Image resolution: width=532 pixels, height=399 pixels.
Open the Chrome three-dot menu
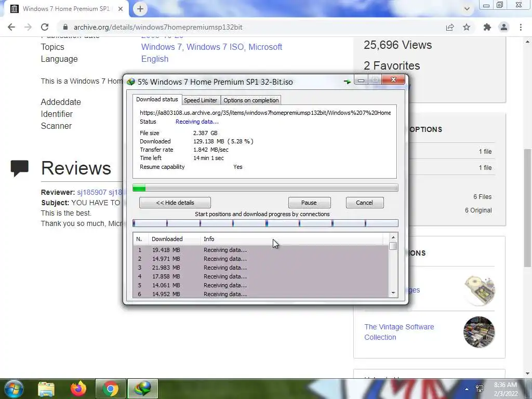521,27
